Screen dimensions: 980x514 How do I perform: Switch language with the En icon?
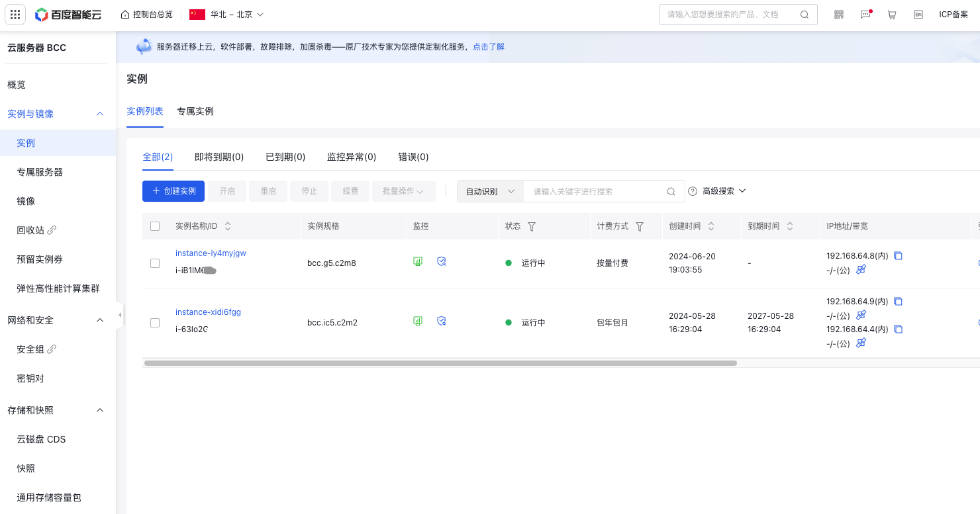point(918,15)
